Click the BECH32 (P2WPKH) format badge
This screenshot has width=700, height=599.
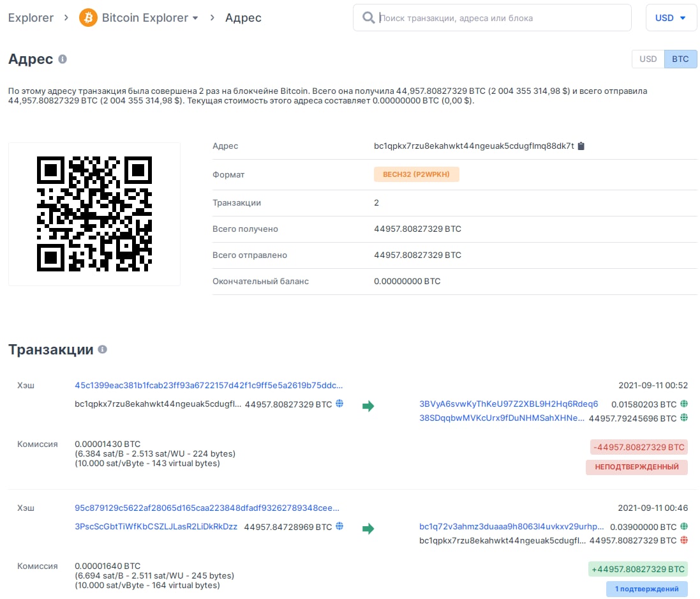(416, 174)
